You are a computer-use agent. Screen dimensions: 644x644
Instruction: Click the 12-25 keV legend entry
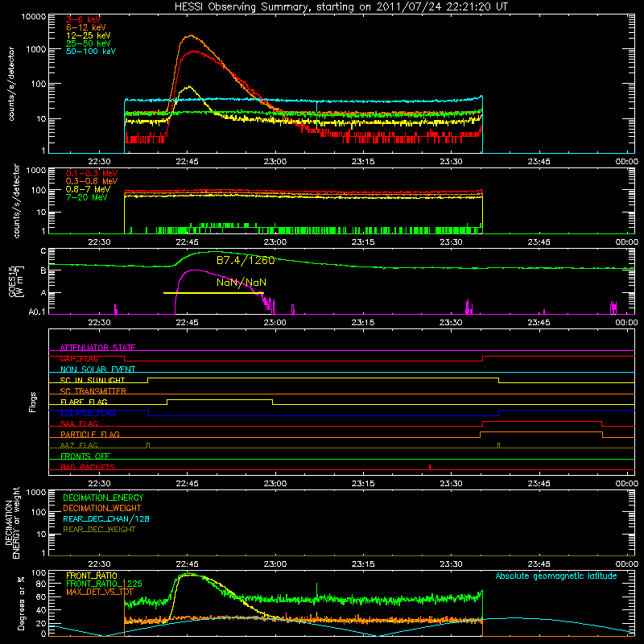point(88,35)
